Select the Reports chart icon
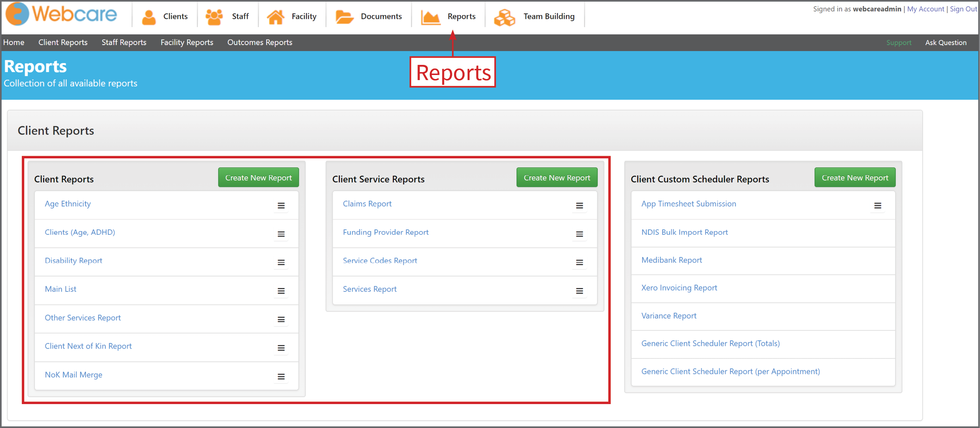This screenshot has height=428, width=980. [430, 17]
